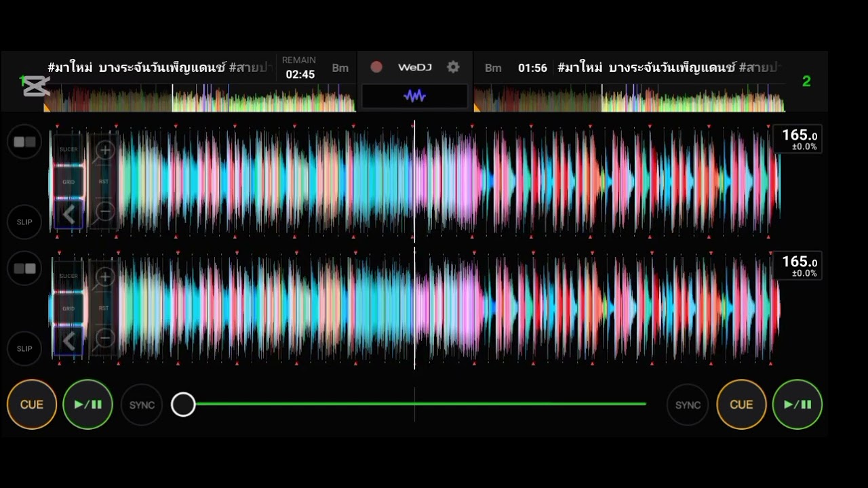This screenshot has height=488, width=868.
Task: Open deck 2 pad layout button
Action: pos(24,269)
